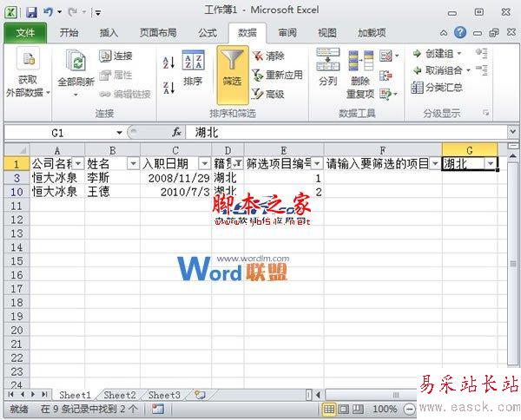Open the quick access toolbar customize dropdown
Screen dimensions: 521x420
click(98, 13)
